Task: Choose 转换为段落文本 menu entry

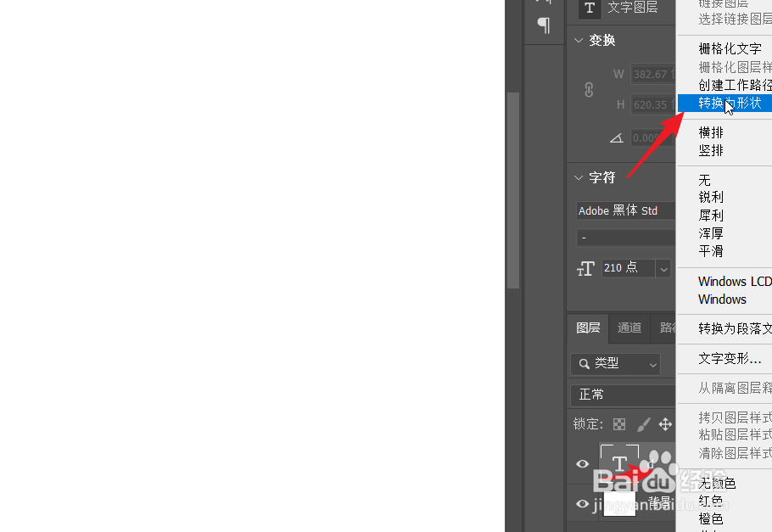Action: (x=734, y=328)
